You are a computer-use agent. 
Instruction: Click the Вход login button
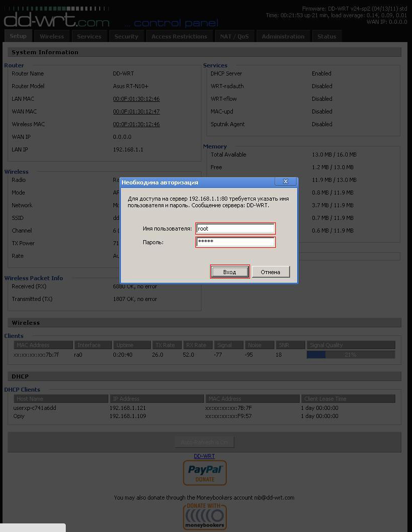pyautogui.click(x=230, y=272)
